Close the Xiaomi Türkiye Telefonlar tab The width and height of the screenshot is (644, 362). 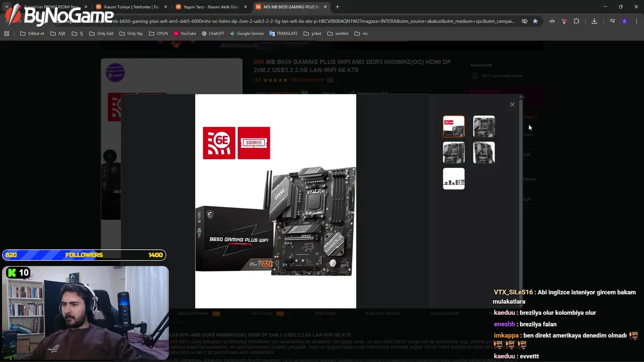(166, 7)
